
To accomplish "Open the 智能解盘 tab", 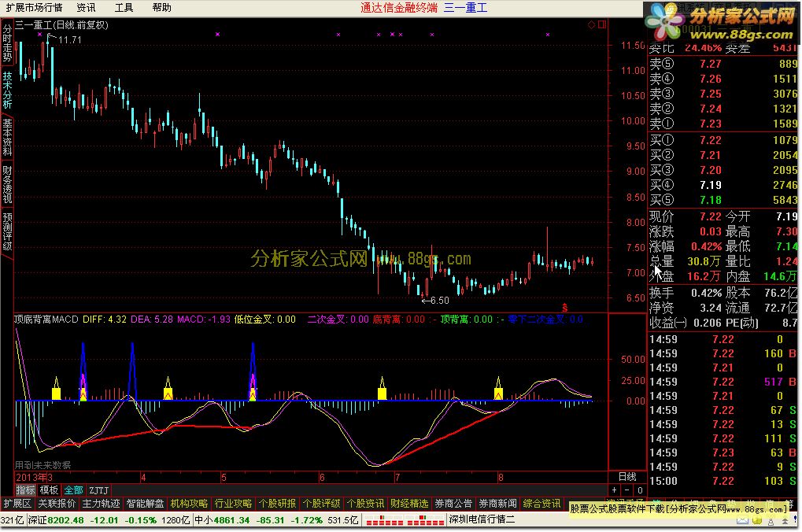I will coord(145,504).
